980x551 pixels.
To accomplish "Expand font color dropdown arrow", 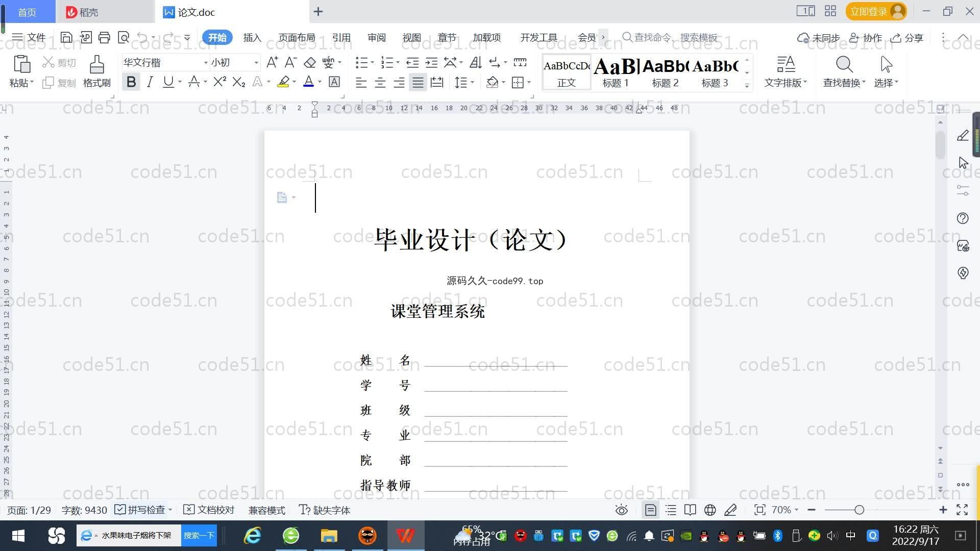I will pos(320,82).
